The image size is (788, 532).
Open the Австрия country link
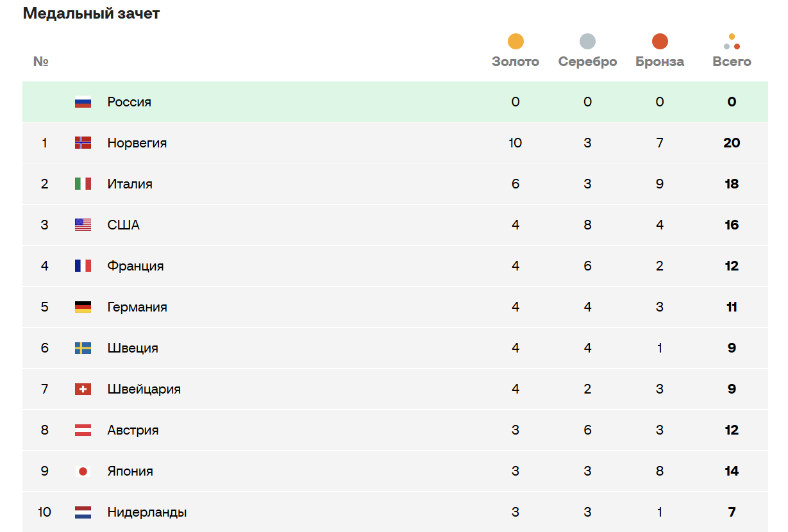coord(133,430)
